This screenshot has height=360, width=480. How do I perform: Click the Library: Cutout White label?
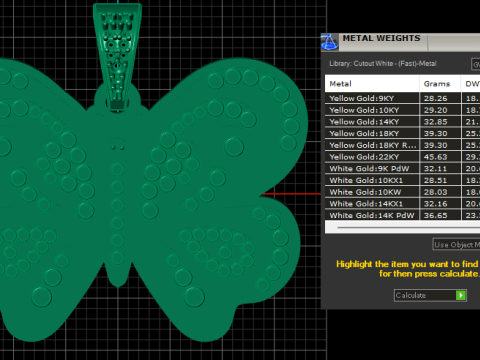point(383,63)
